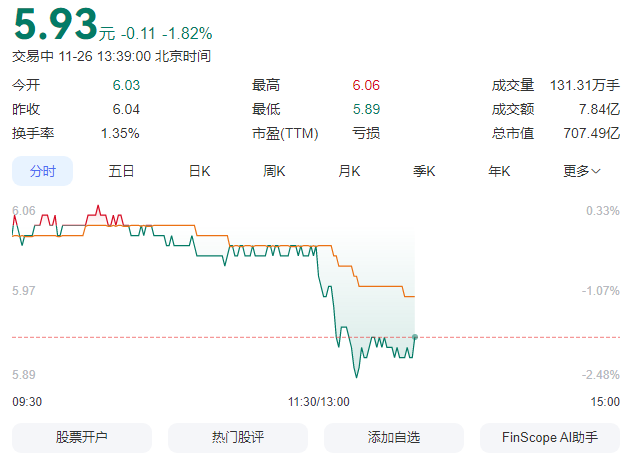Select the 分时 chart tab
636x463 pixels.
coord(43,171)
